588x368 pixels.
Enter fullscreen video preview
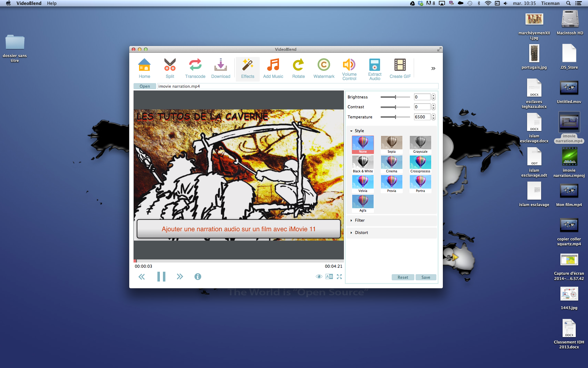point(339,277)
